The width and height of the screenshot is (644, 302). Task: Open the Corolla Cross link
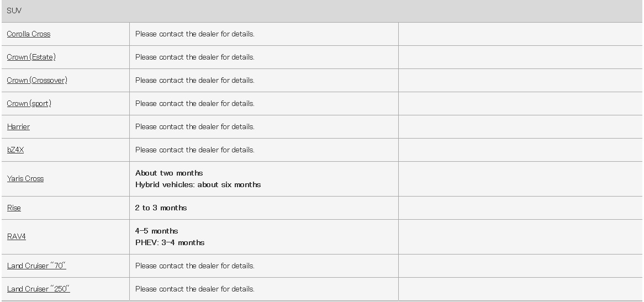28,34
